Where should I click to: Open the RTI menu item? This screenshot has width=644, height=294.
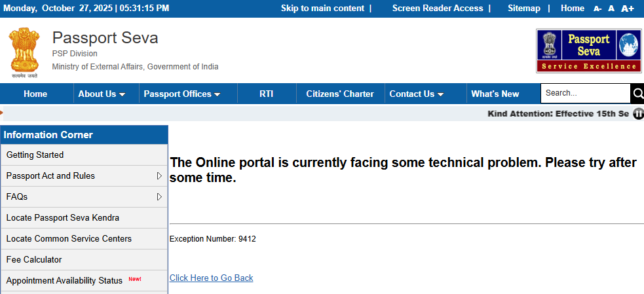tap(266, 94)
